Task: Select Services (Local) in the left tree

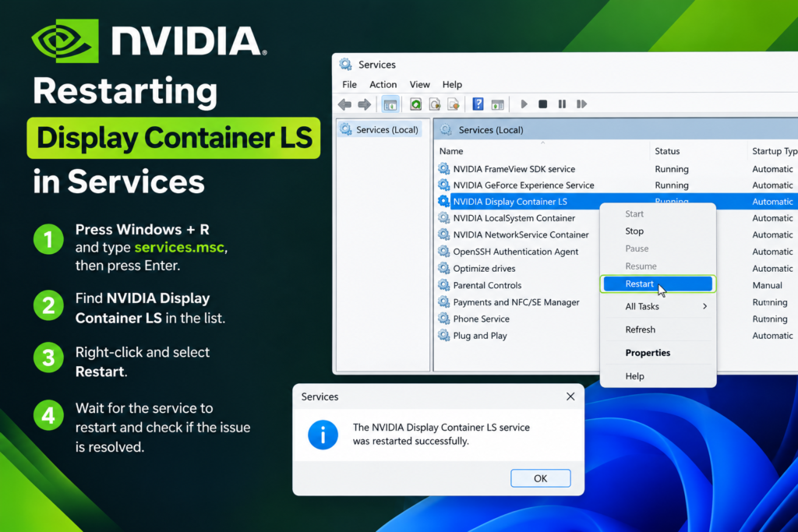Action: pyautogui.click(x=380, y=130)
